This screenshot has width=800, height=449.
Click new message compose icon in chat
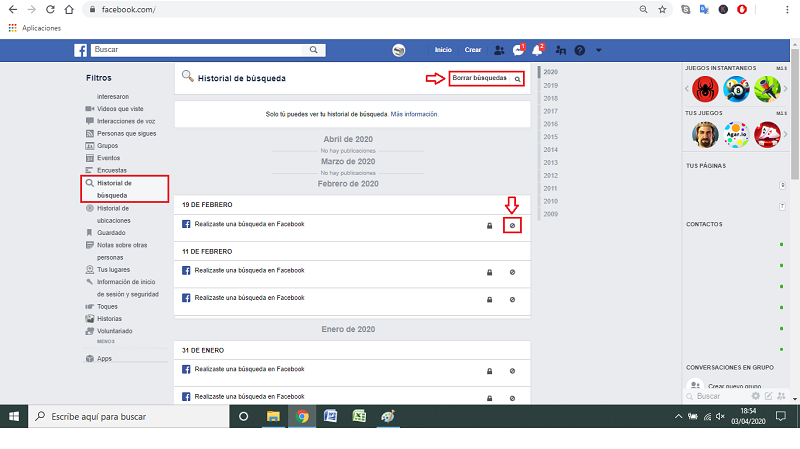(x=768, y=396)
